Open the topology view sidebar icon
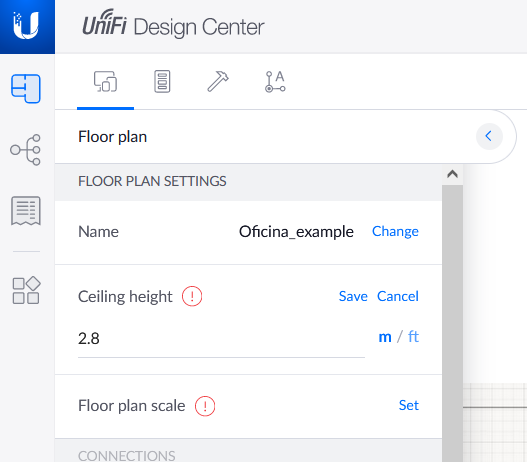527x462 pixels. [x=26, y=150]
